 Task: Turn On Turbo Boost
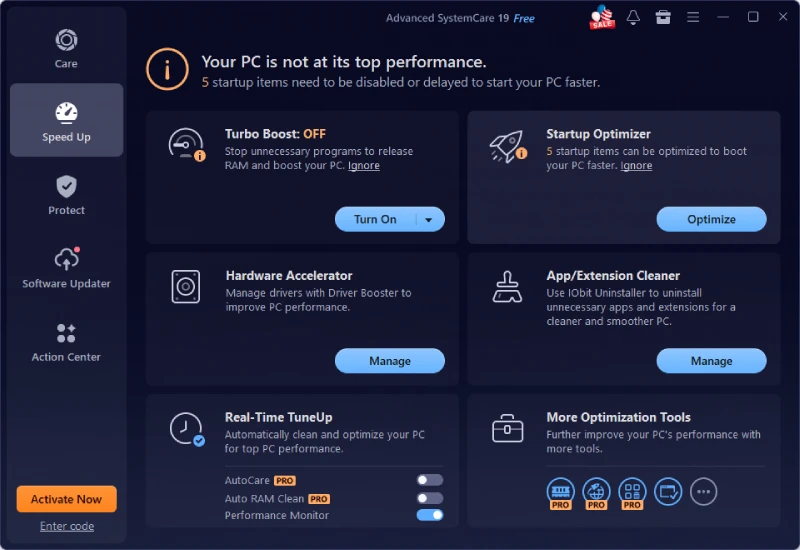375,219
